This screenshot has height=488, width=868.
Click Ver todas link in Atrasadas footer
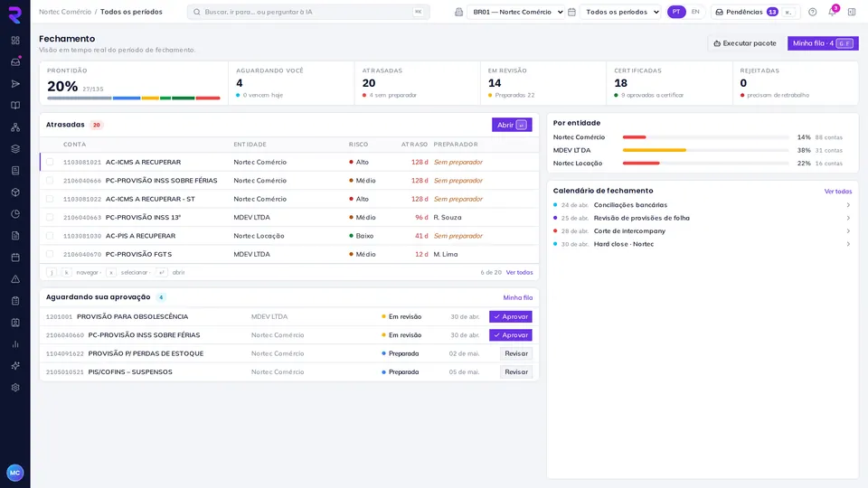(x=519, y=272)
